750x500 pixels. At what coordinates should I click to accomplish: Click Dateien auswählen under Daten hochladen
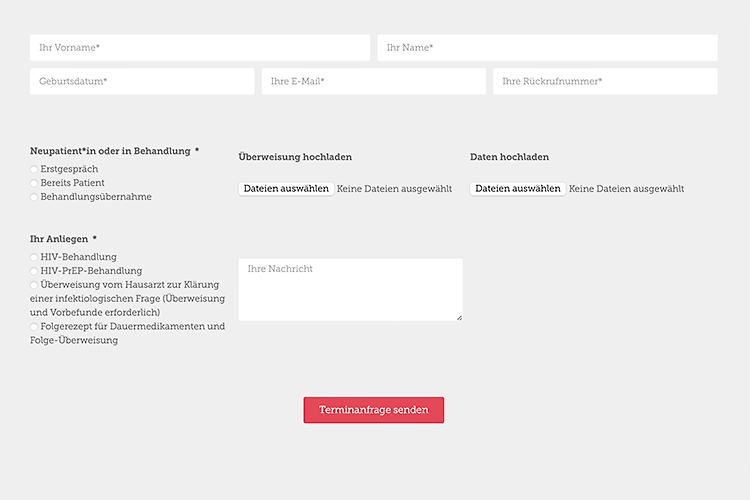tap(518, 189)
